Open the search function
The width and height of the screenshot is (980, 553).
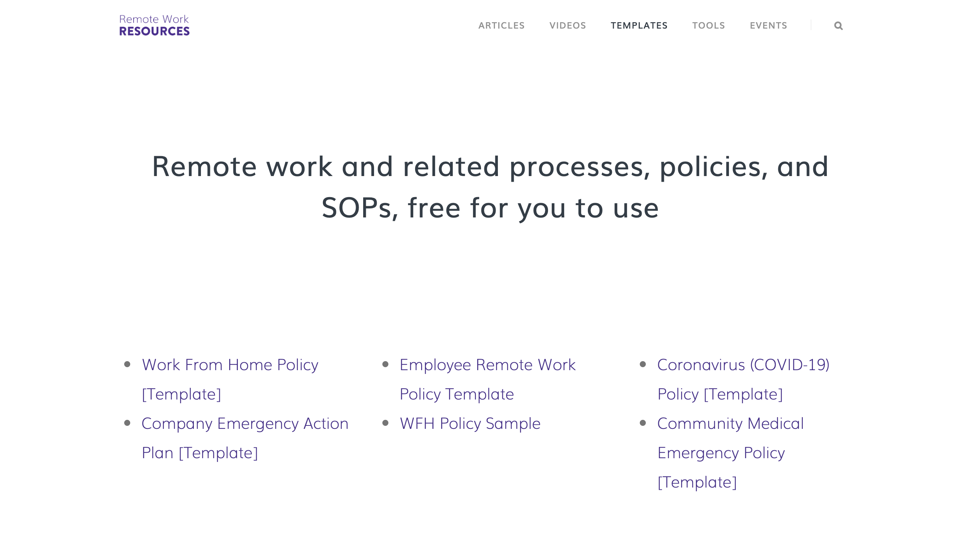point(838,26)
